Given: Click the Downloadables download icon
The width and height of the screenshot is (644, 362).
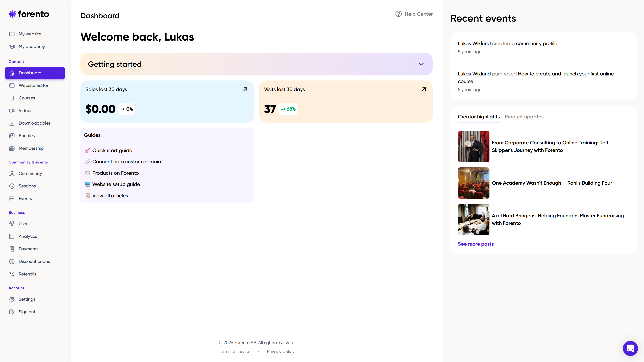Looking at the screenshot, I should (x=12, y=123).
